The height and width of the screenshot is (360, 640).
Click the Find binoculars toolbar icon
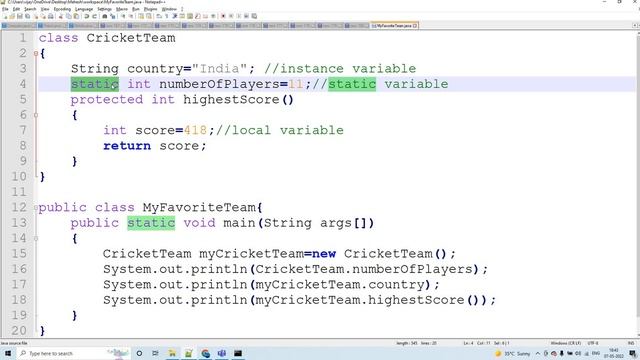point(104,16)
